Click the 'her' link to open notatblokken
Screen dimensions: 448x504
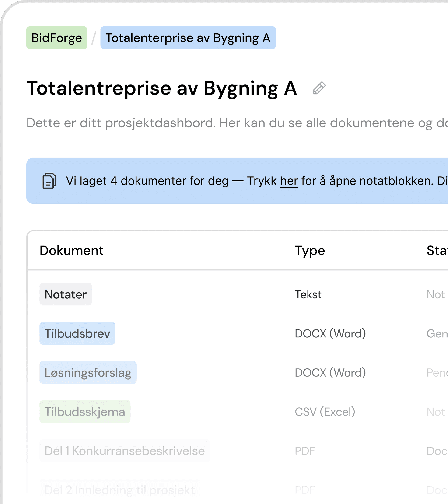coord(289,181)
